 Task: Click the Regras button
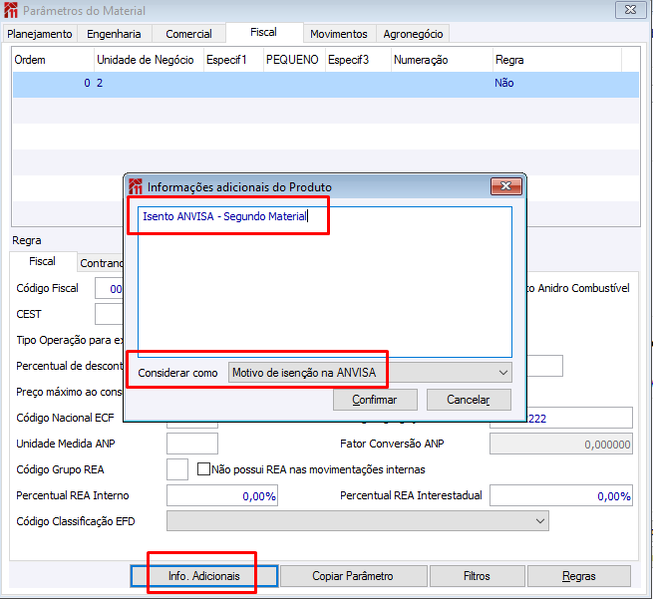(579, 576)
